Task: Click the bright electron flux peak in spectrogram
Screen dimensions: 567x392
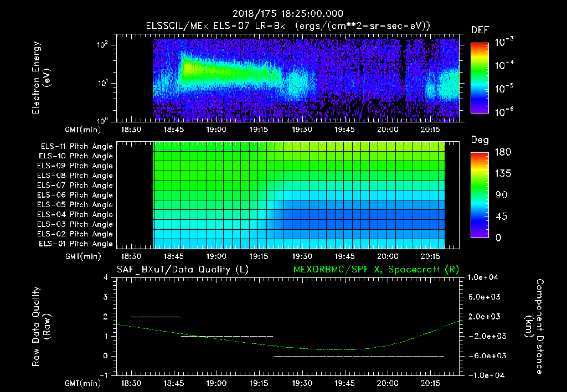Action: click(187, 68)
